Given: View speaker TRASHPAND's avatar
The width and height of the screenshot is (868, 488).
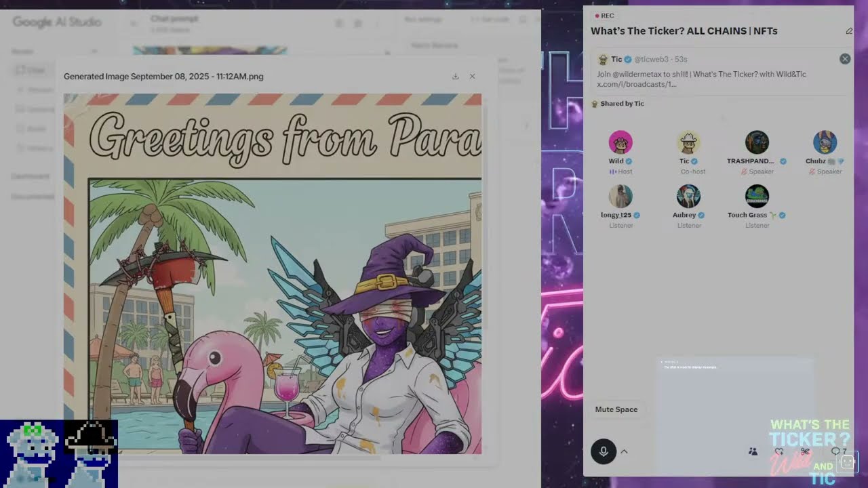Looking at the screenshot, I should pyautogui.click(x=757, y=142).
